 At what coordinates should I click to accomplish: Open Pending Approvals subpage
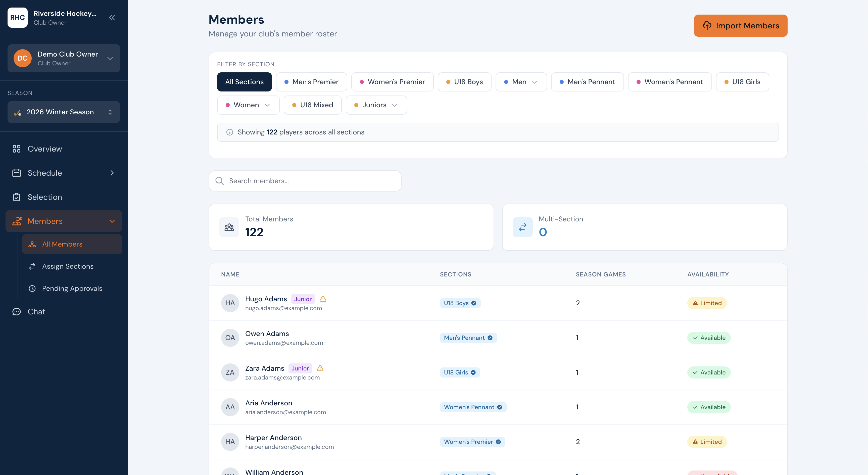pos(72,288)
